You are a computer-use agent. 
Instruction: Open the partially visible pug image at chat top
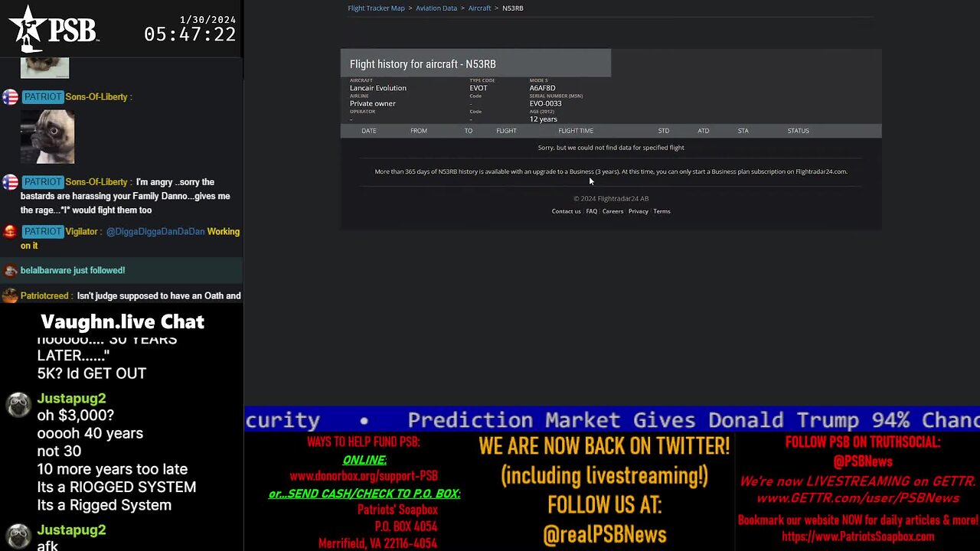tap(44, 67)
